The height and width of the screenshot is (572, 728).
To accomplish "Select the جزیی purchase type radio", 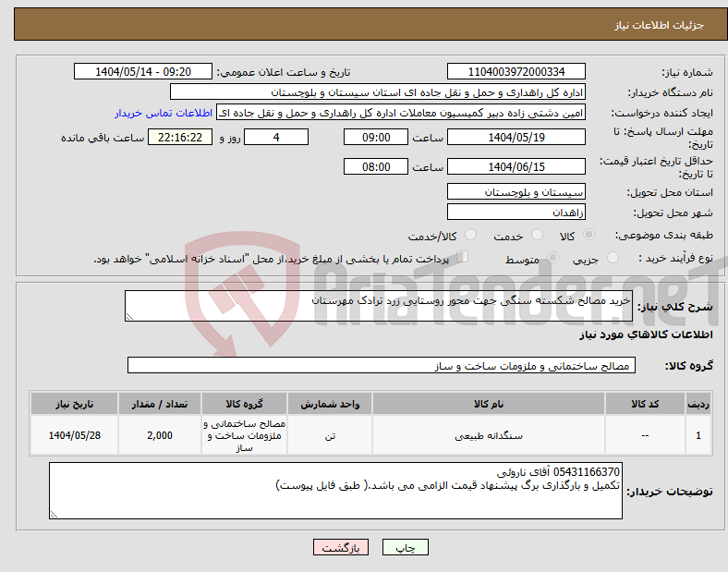I will click(x=613, y=258).
